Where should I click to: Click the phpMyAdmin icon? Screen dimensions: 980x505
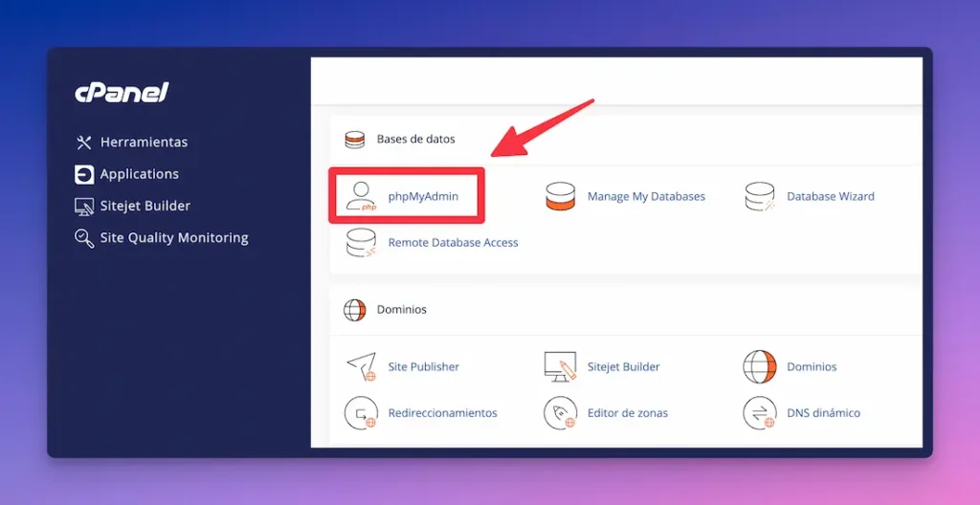point(361,196)
